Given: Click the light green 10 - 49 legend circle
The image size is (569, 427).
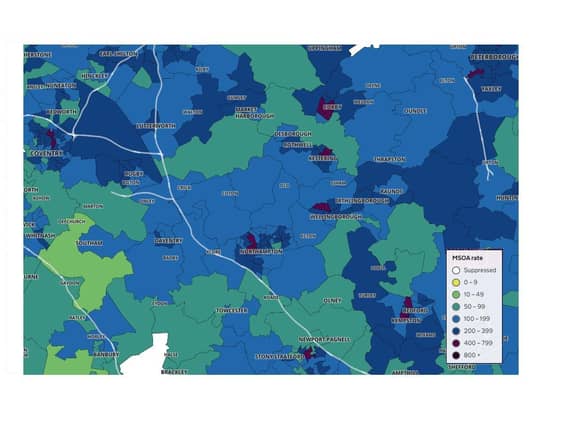Looking at the screenshot, I should pyautogui.click(x=456, y=295).
